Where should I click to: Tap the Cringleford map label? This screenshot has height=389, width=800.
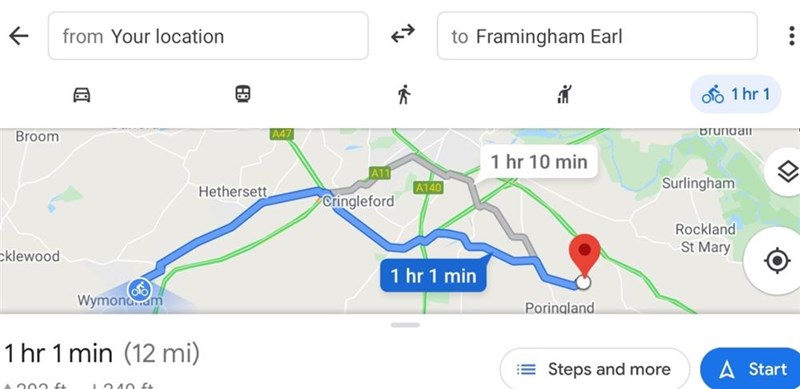point(359,201)
